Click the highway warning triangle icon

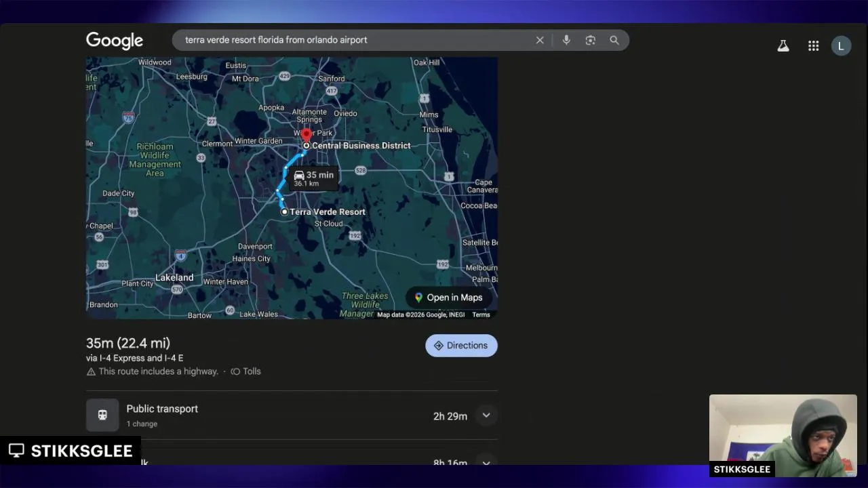point(91,371)
